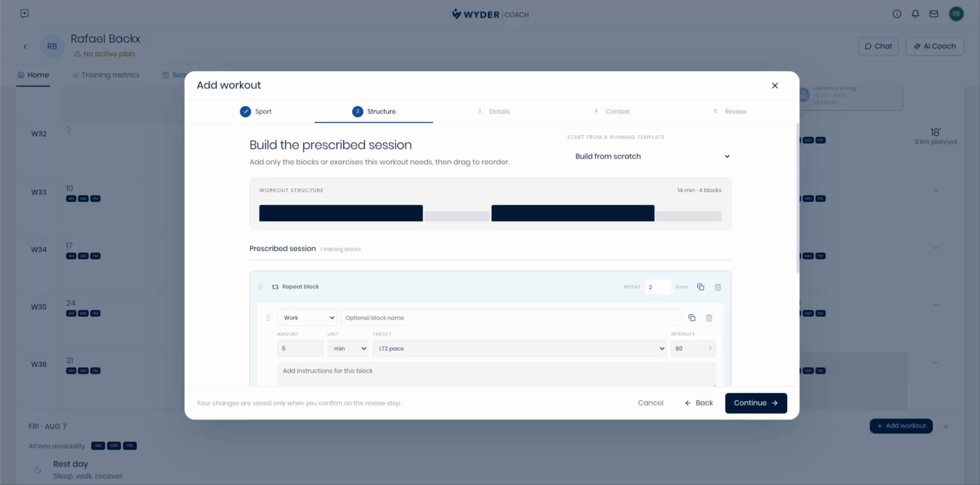
Task: Click the dialog vertical scrollbar
Action: 797,198
